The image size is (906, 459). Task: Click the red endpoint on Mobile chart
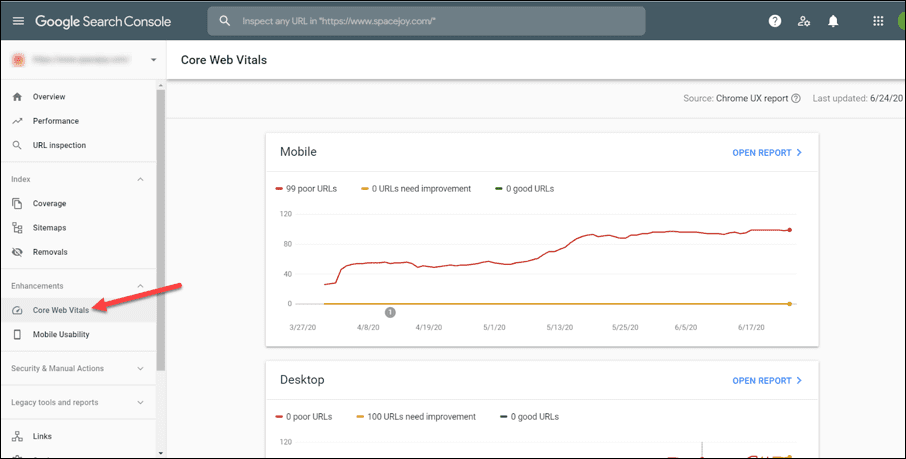[790, 230]
